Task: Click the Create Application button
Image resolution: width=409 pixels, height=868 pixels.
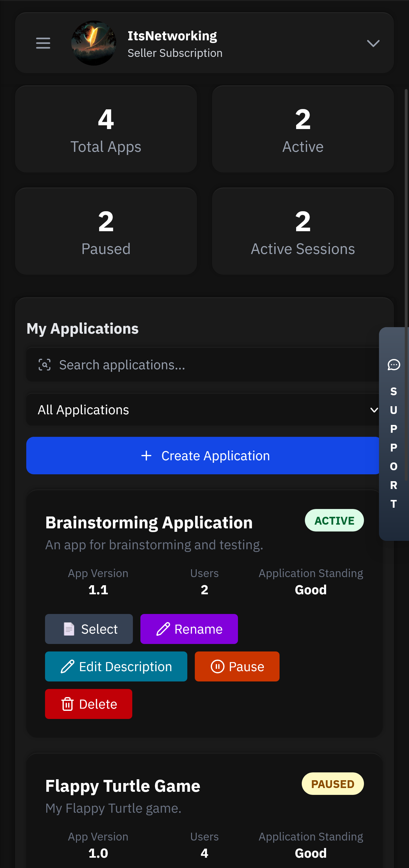Action: pyautogui.click(x=204, y=456)
